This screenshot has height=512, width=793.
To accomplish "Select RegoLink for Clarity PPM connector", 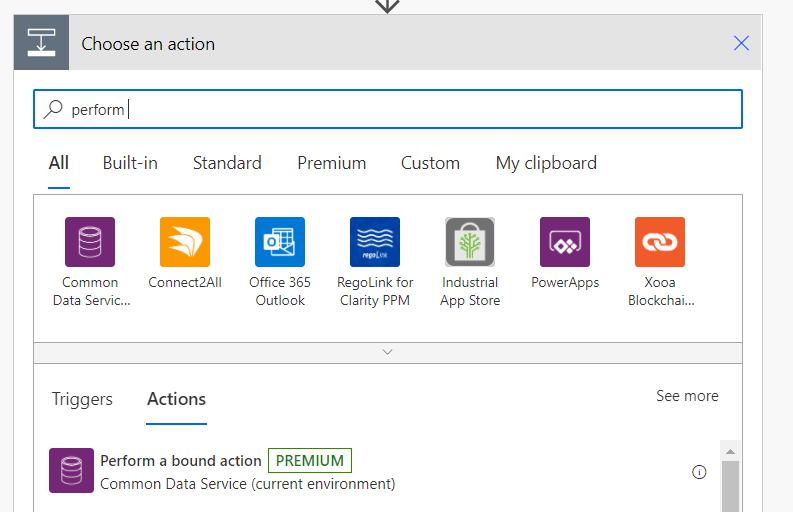I will tap(375, 242).
